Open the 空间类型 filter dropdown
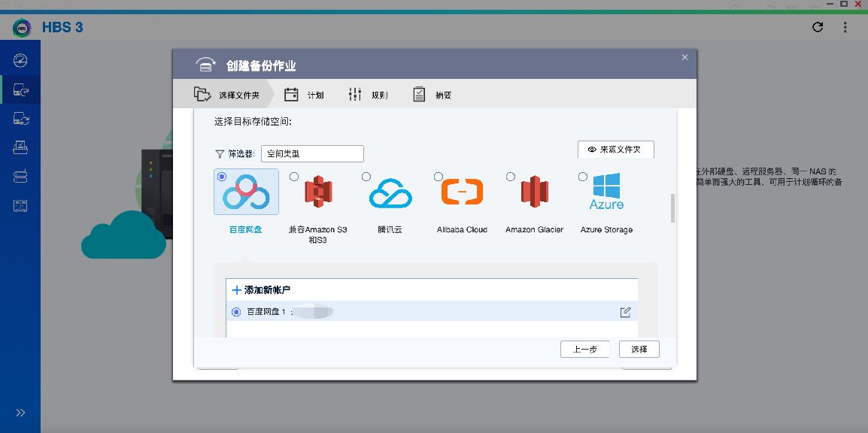 click(312, 154)
